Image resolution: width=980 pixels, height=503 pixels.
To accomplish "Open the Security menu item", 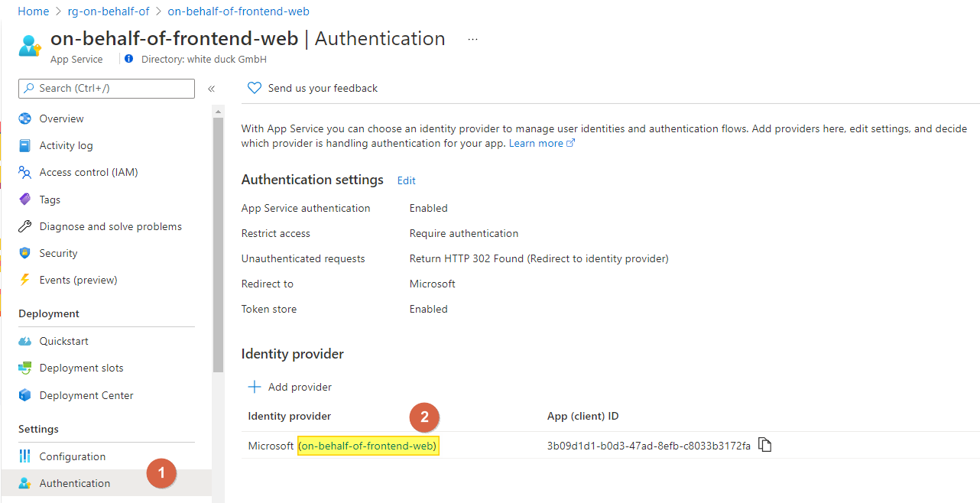I will [x=58, y=253].
